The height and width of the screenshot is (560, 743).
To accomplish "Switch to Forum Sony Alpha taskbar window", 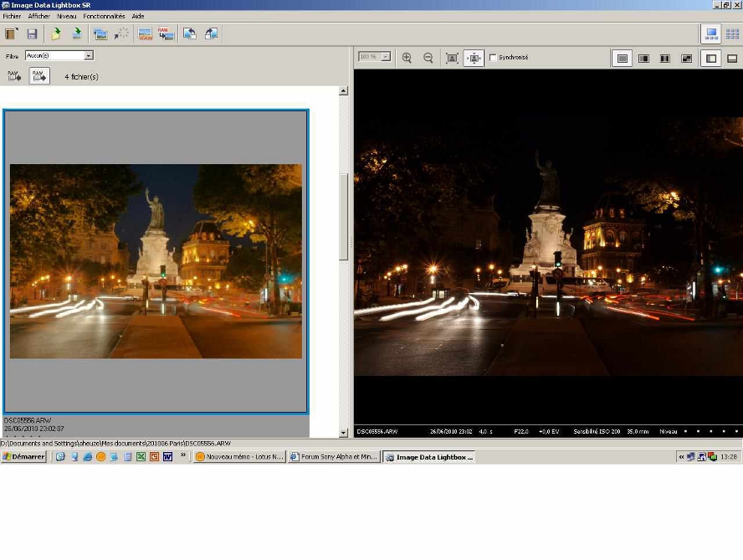I will 334,457.
